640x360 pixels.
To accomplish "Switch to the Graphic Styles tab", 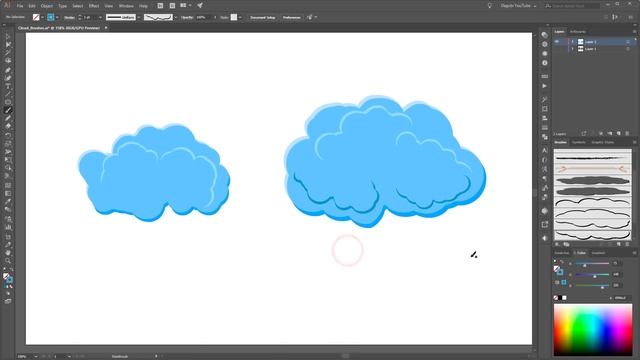I will pos(602,142).
